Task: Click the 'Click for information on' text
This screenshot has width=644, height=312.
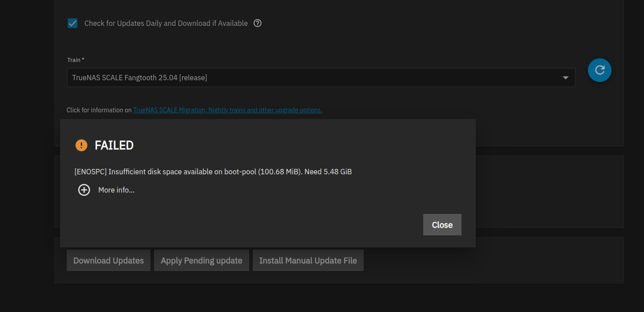Action: tap(99, 110)
